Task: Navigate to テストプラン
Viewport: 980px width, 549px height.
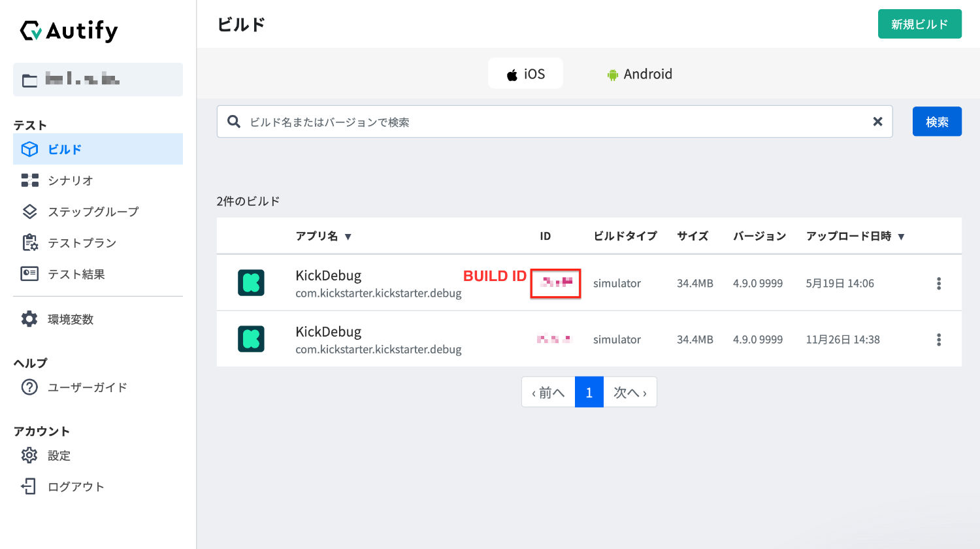Action: [82, 243]
